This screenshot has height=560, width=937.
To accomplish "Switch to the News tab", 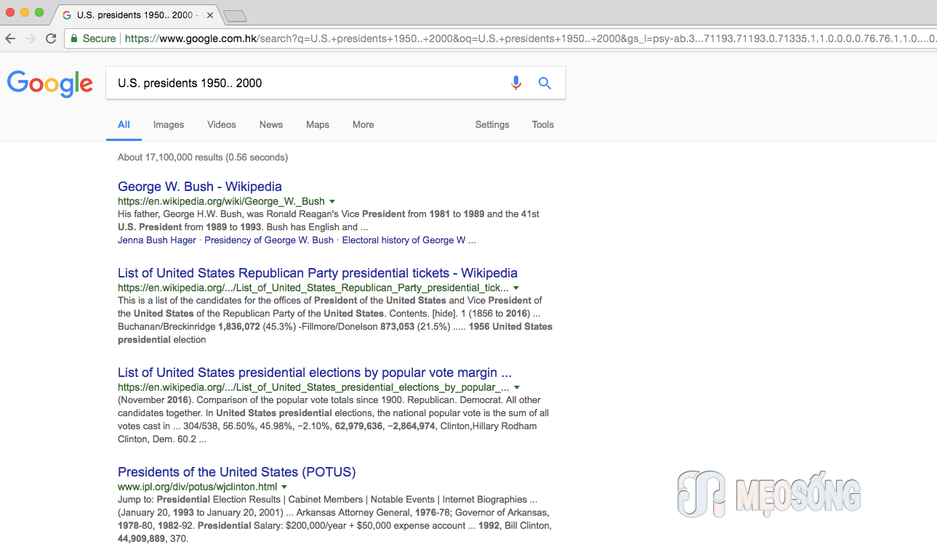I will click(271, 125).
